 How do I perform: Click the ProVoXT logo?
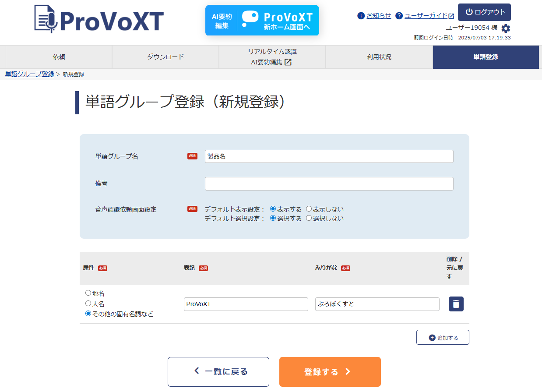pos(99,20)
